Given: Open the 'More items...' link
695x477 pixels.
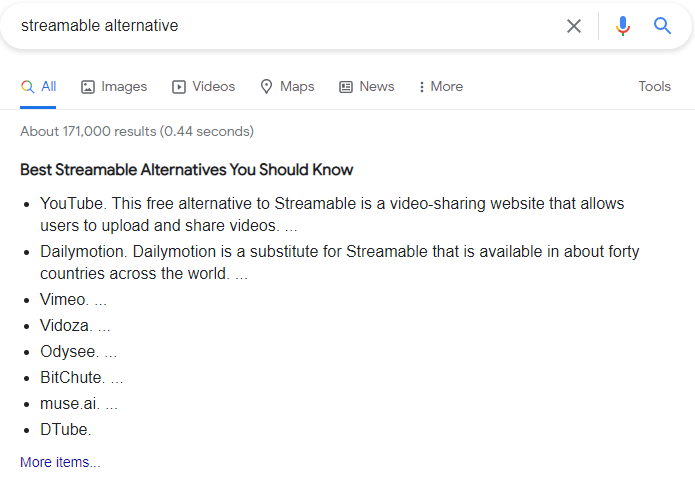Looking at the screenshot, I should (x=60, y=462).
